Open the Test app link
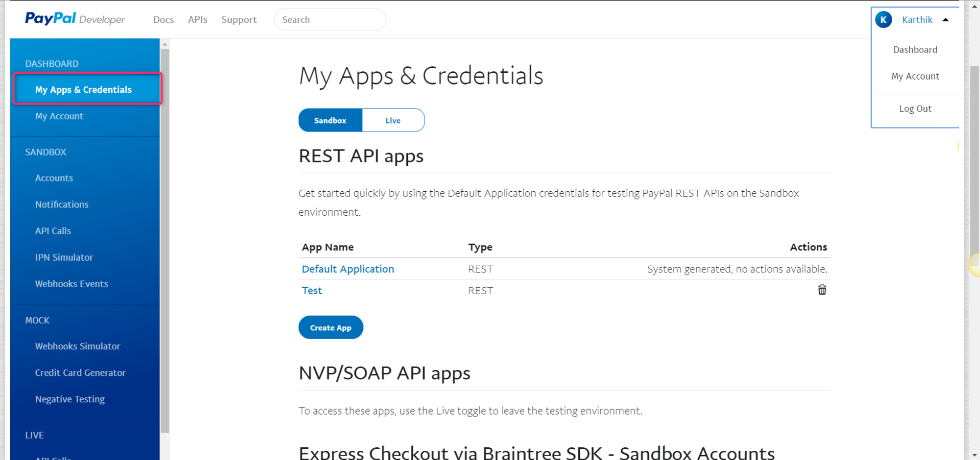The height and width of the screenshot is (460, 980). [x=312, y=291]
